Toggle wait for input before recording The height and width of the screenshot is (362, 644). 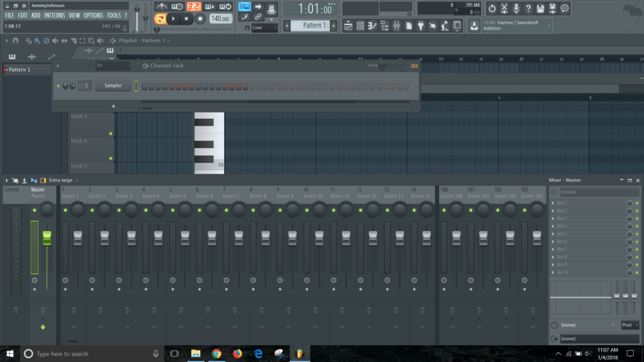[x=177, y=6]
